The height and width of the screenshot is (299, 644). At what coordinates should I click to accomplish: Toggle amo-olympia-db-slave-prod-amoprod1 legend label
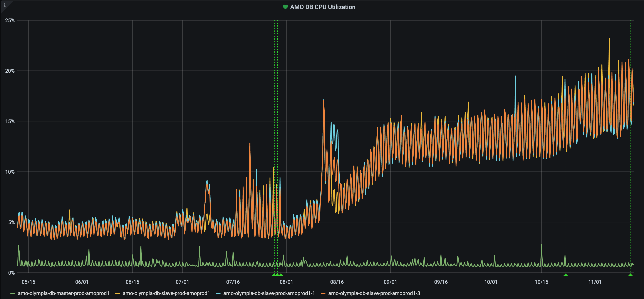click(166, 293)
